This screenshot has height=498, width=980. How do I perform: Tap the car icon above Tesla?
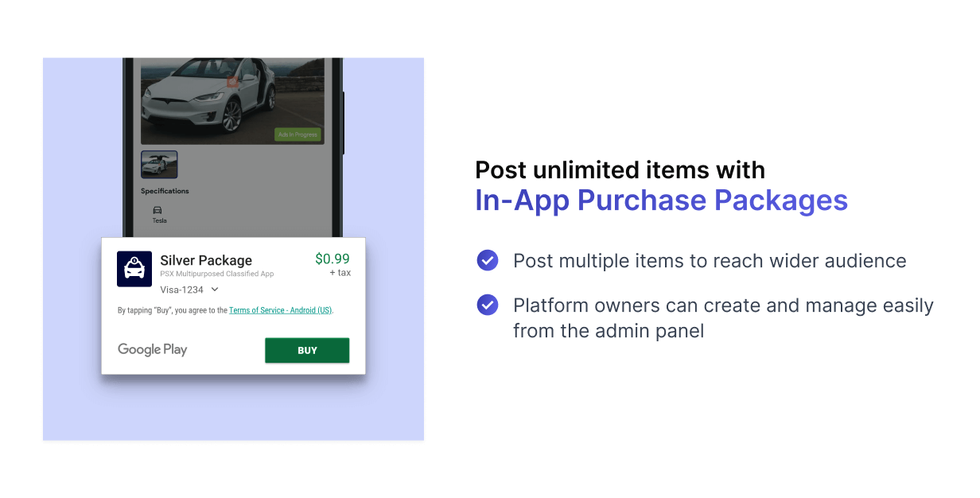157,210
